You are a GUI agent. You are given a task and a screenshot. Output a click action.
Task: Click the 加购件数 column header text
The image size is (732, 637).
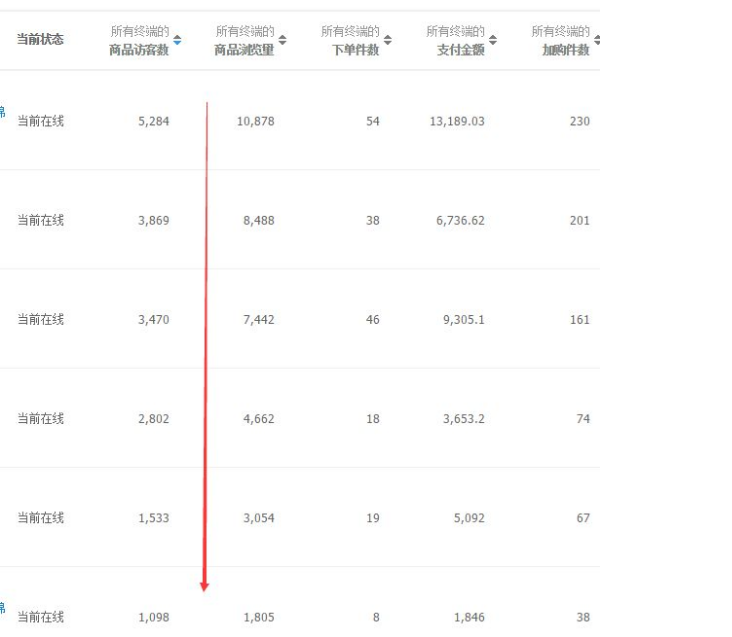[x=565, y=49]
